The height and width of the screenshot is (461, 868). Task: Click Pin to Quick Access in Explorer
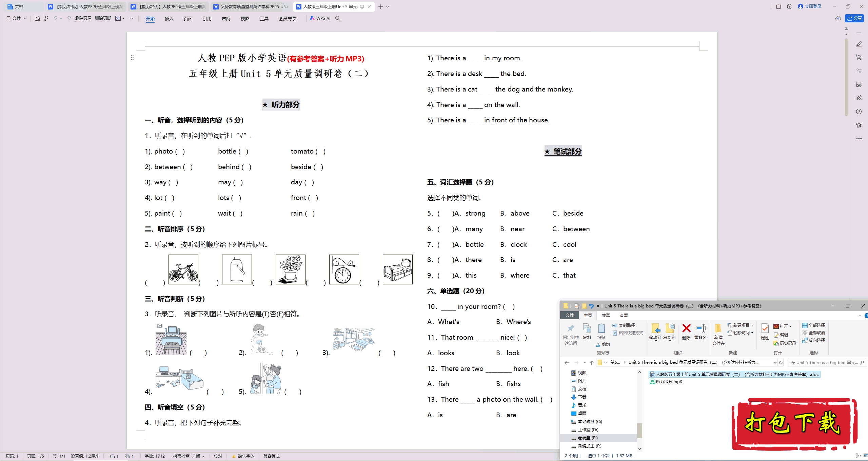coord(571,335)
